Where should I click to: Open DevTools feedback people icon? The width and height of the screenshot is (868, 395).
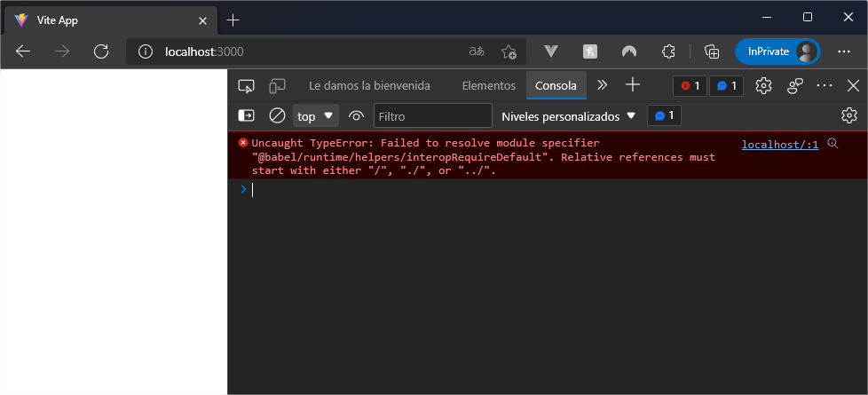coord(795,85)
